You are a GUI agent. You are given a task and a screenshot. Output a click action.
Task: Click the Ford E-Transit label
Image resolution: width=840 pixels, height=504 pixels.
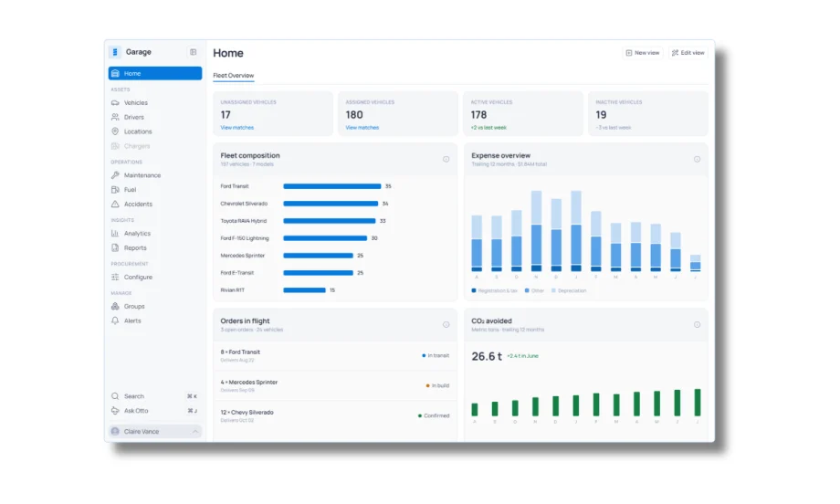[237, 273]
